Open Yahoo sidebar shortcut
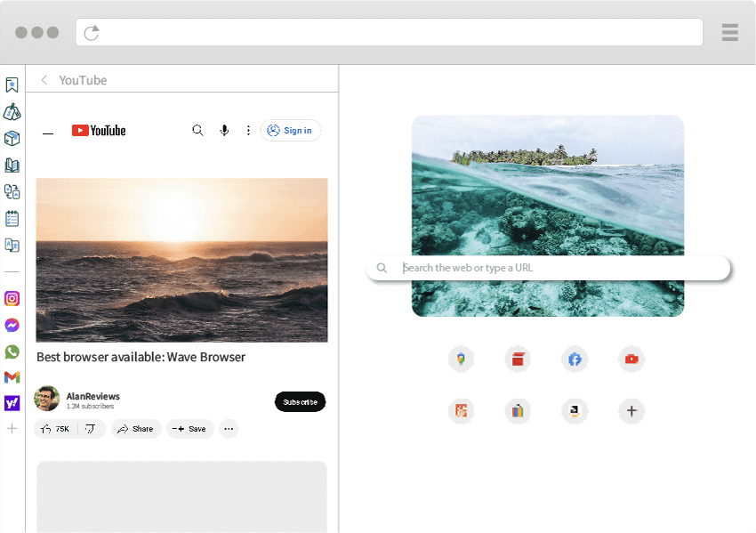756x533 pixels. pyautogui.click(x=12, y=403)
